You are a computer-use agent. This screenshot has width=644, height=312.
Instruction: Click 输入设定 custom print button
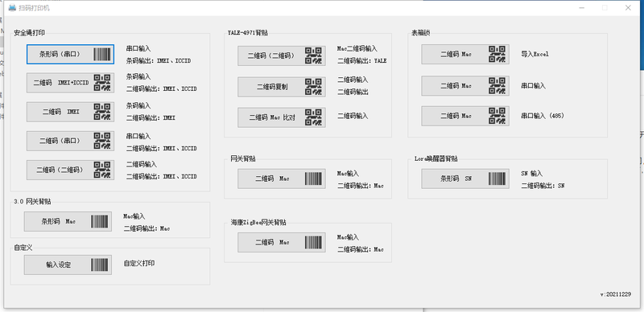(x=68, y=265)
